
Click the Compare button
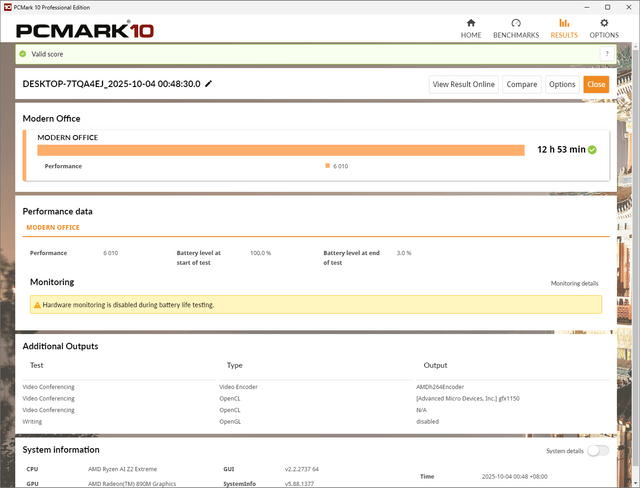(522, 84)
